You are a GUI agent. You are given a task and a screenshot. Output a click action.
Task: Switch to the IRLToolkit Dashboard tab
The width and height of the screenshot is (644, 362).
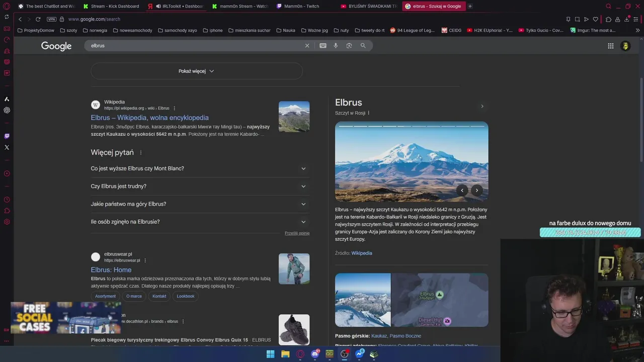pos(175,6)
